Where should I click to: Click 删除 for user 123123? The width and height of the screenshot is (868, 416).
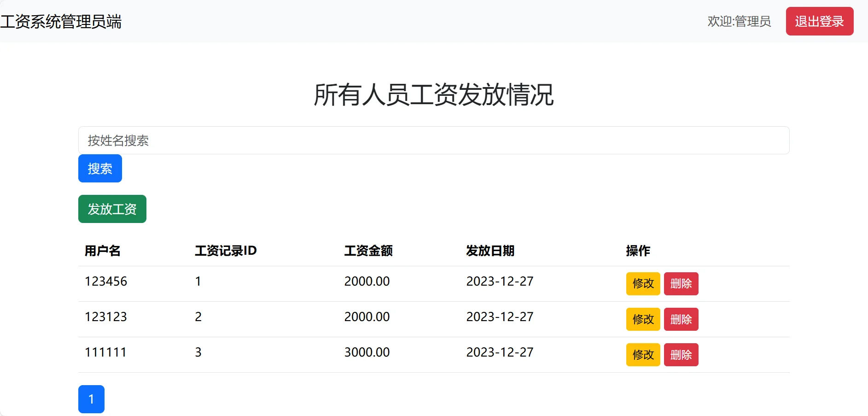click(681, 319)
